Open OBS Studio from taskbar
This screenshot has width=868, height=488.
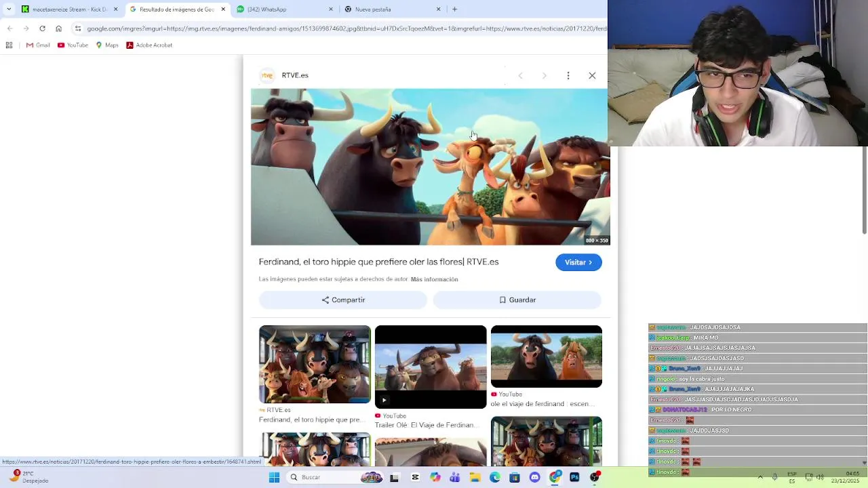[595, 477]
